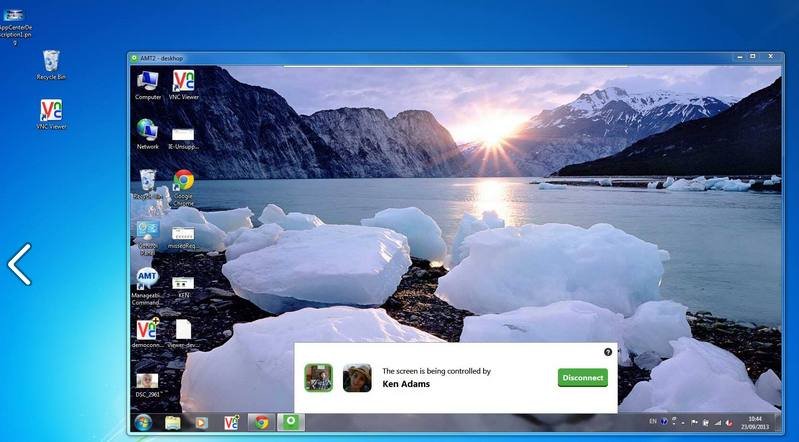Select the KEN file icon

click(183, 288)
